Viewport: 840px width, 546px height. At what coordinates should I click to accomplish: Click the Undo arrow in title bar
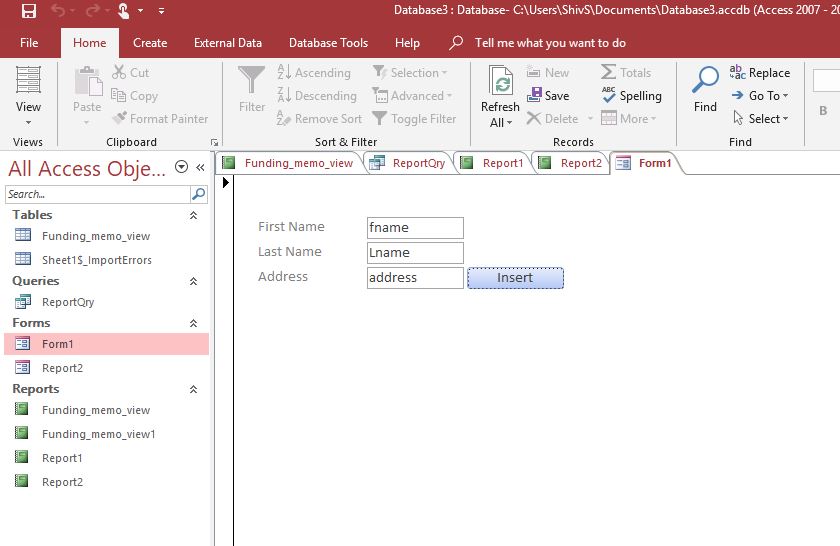click(x=58, y=11)
